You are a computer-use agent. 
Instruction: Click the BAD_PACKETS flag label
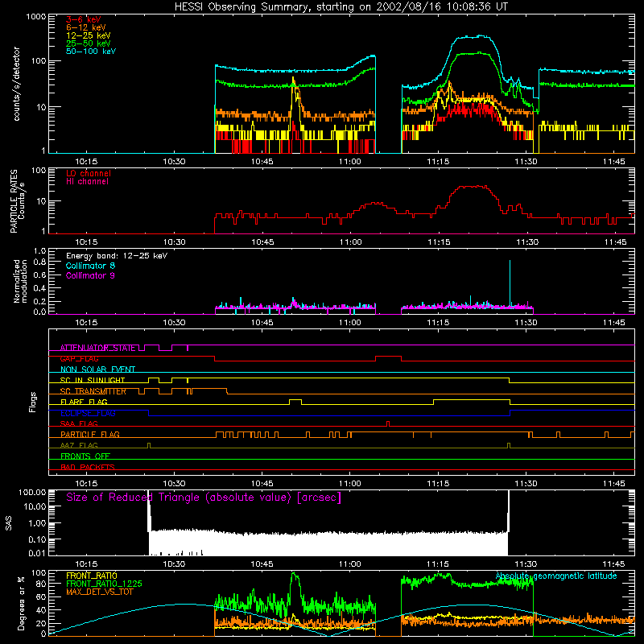click(x=88, y=468)
